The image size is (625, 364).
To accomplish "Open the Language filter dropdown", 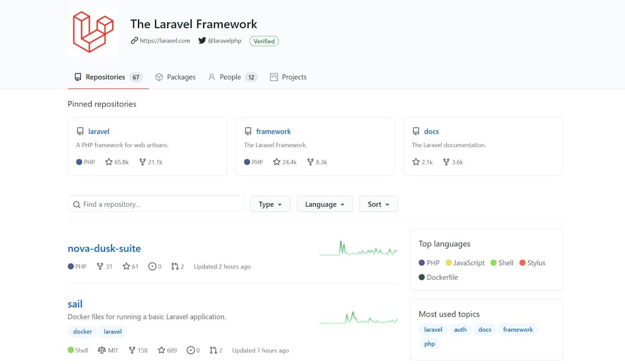I will click(325, 204).
